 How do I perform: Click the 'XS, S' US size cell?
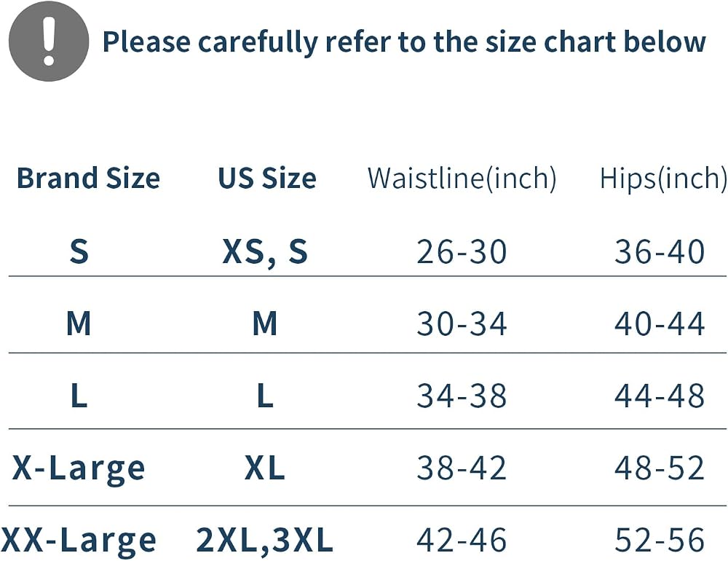pyautogui.click(x=265, y=252)
